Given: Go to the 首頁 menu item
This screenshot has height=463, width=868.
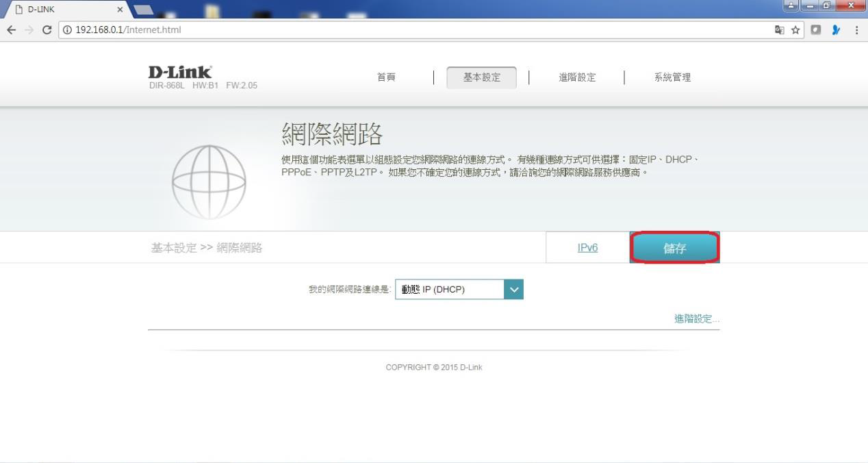Looking at the screenshot, I should coord(387,77).
